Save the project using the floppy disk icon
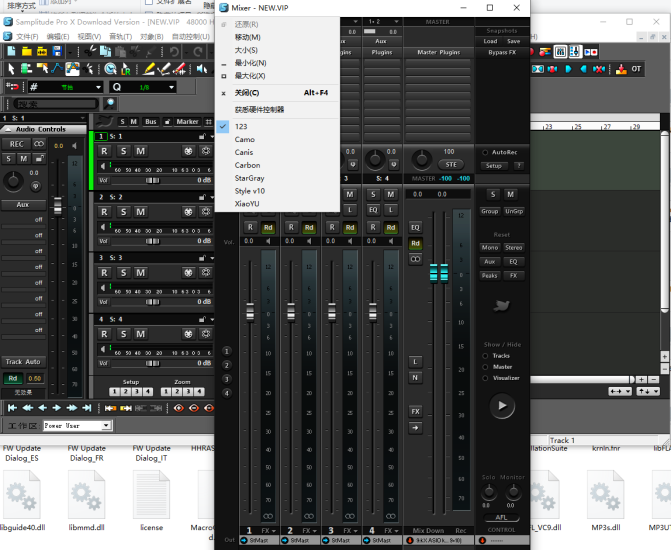 click(x=57, y=52)
